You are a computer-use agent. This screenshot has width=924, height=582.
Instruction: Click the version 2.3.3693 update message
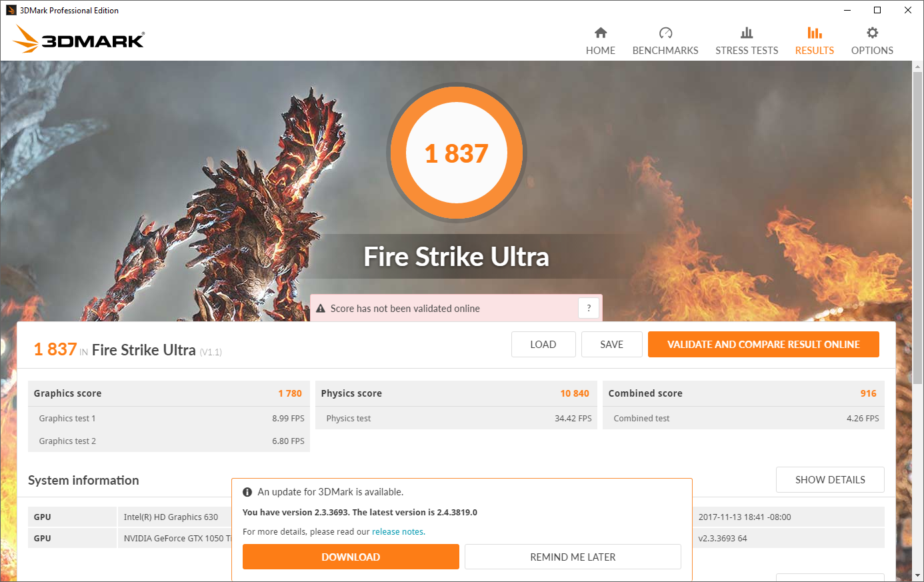[x=360, y=513]
